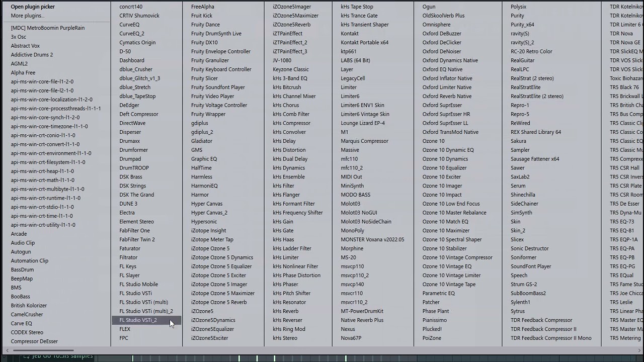Select Audio Clip from list
Image resolution: width=644 pixels, height=362 pixels.
(x=23, y=243)
